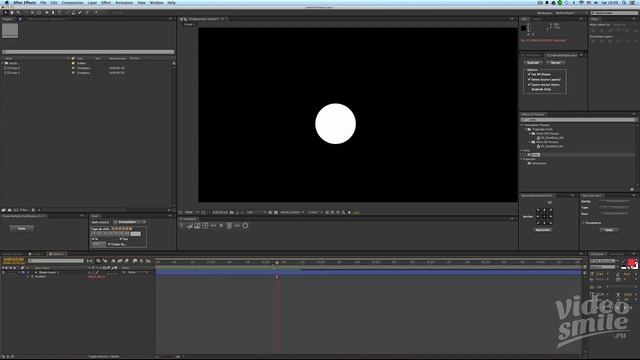The image size is (640, 360).
Task: Click the new folder icon in Project panel
Action: pyautogui.click(x=10, y=210)
